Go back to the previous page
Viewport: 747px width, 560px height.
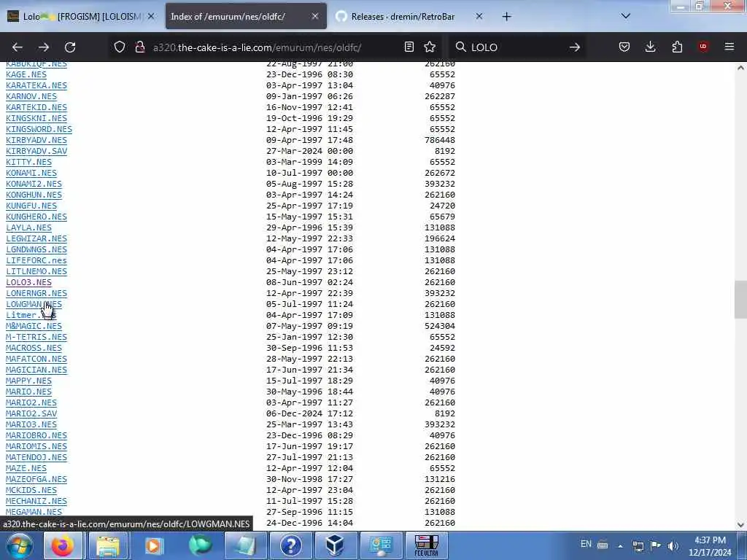(18, 47)
